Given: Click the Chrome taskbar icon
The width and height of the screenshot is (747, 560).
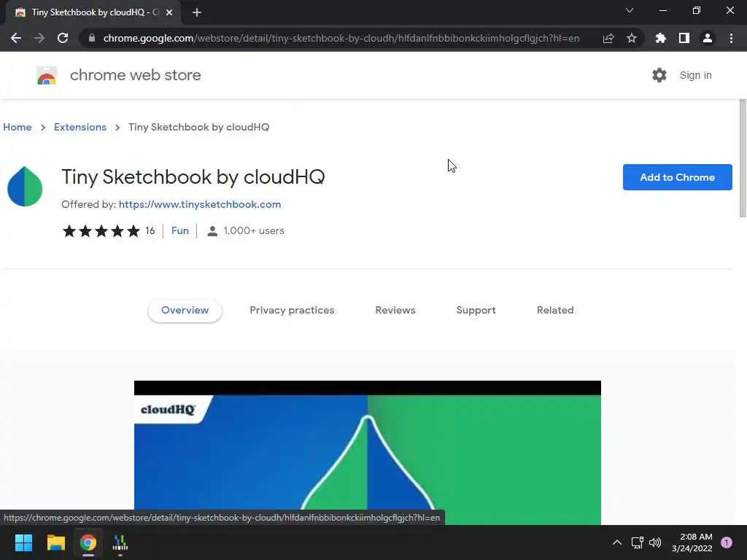Looking at the screenshot, I should click(88, 542).
